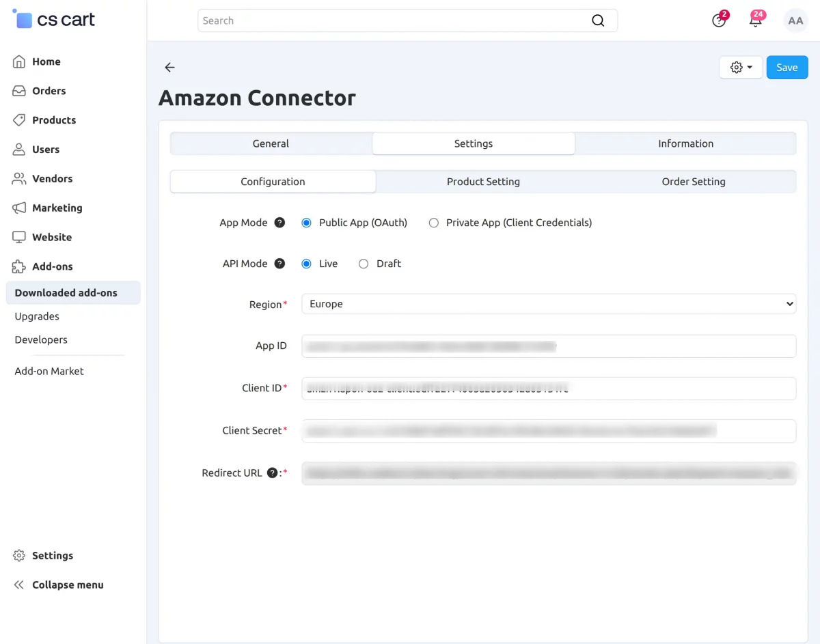The image size is (820, 644).
Task: Select Draft API mode radio
Action: (364, 264)
